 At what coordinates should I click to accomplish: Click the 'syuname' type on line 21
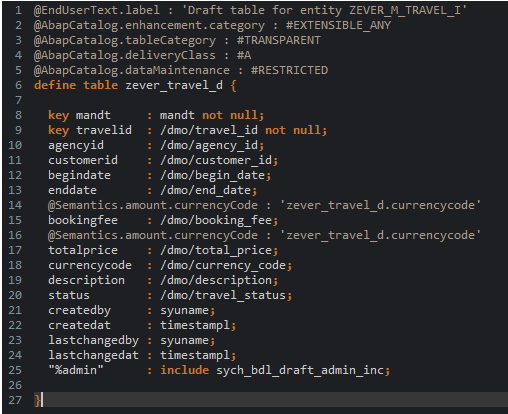coord(185,310)
